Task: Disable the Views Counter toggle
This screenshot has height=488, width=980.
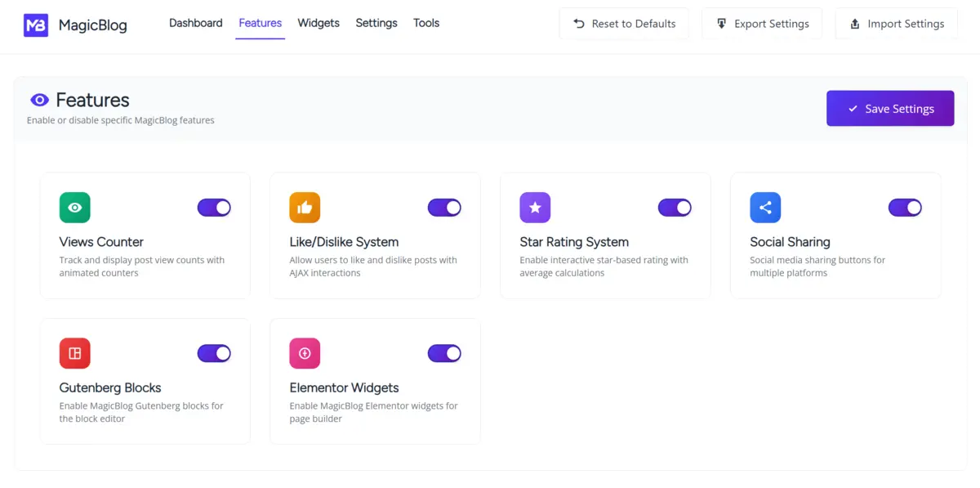Action: [214, 208]
